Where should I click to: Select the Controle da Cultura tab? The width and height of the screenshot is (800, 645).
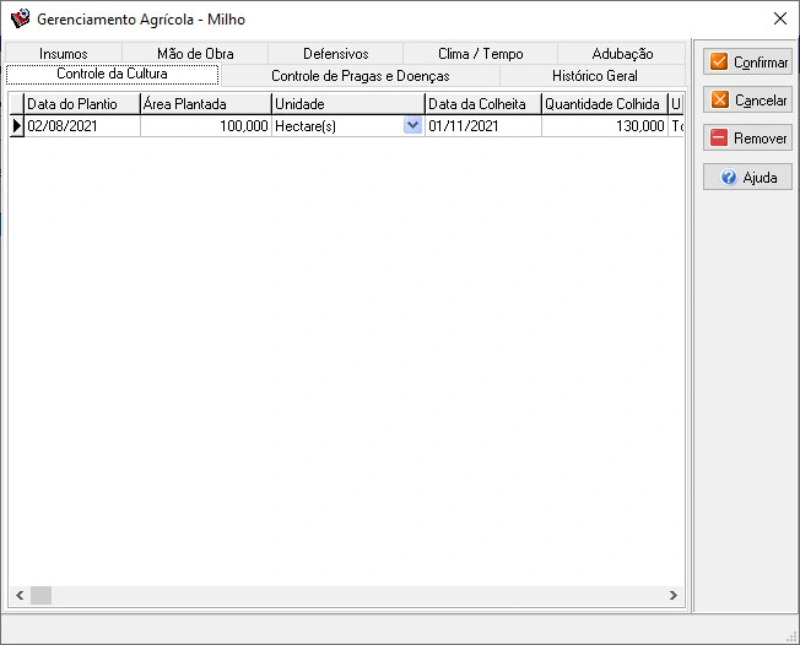(112, 74)
